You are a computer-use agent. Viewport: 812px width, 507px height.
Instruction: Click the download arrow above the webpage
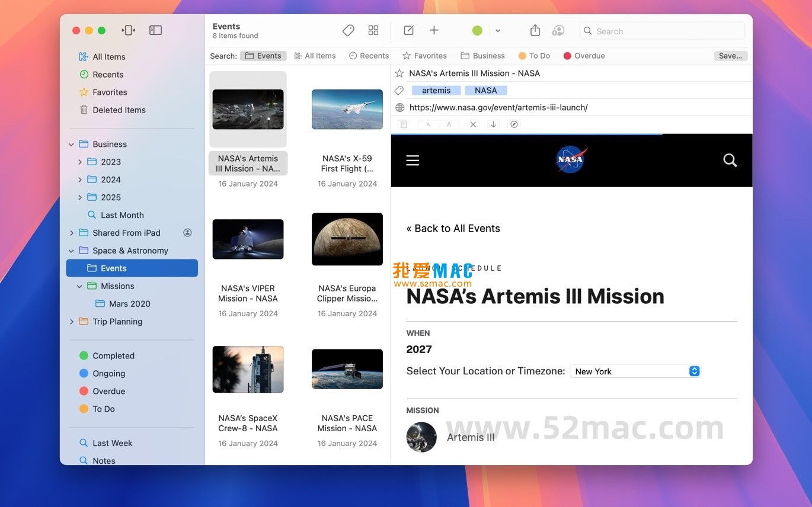[x=493, y=124]
